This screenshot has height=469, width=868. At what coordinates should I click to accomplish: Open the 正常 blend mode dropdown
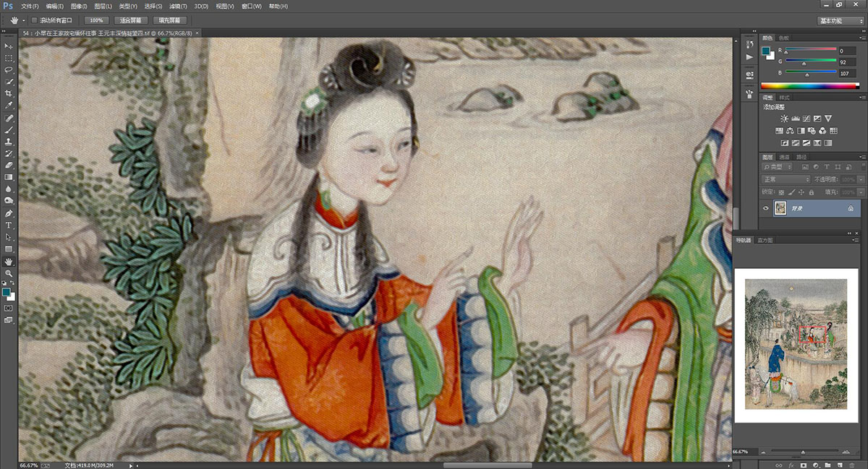[786, 179]
